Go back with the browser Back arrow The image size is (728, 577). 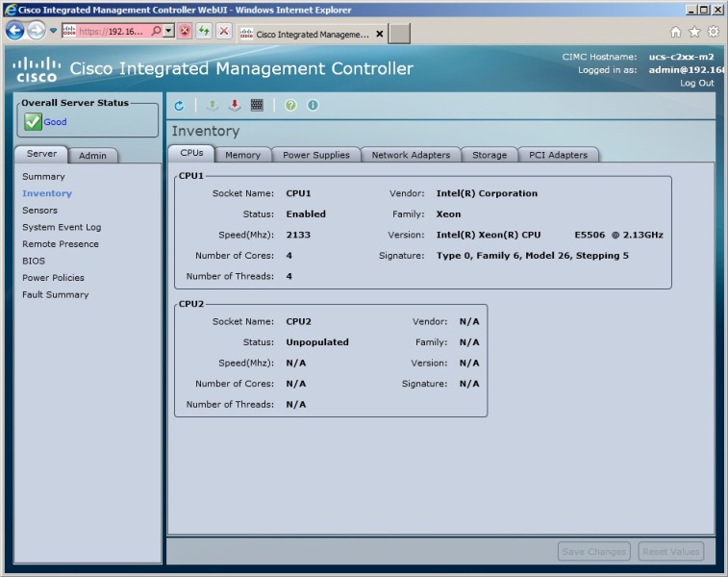14,31
